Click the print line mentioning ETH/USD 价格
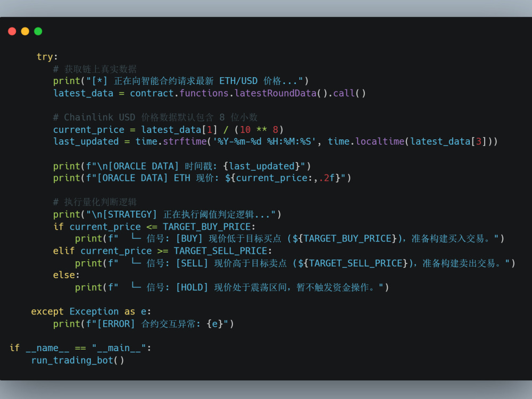Screen dimensions: 532x399 (x=181, y=81)
